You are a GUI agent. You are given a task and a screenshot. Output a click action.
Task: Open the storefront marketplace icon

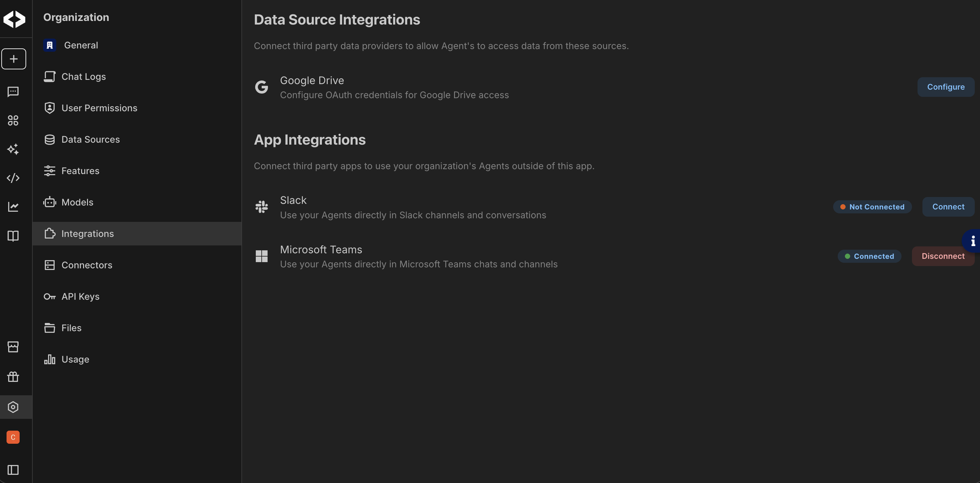[x=13, y=347]
